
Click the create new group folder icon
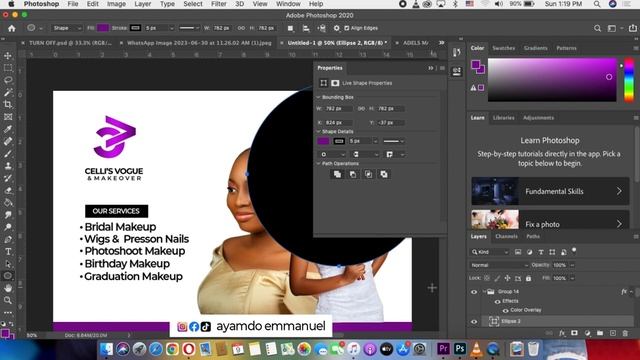click(x=600, y=333)
